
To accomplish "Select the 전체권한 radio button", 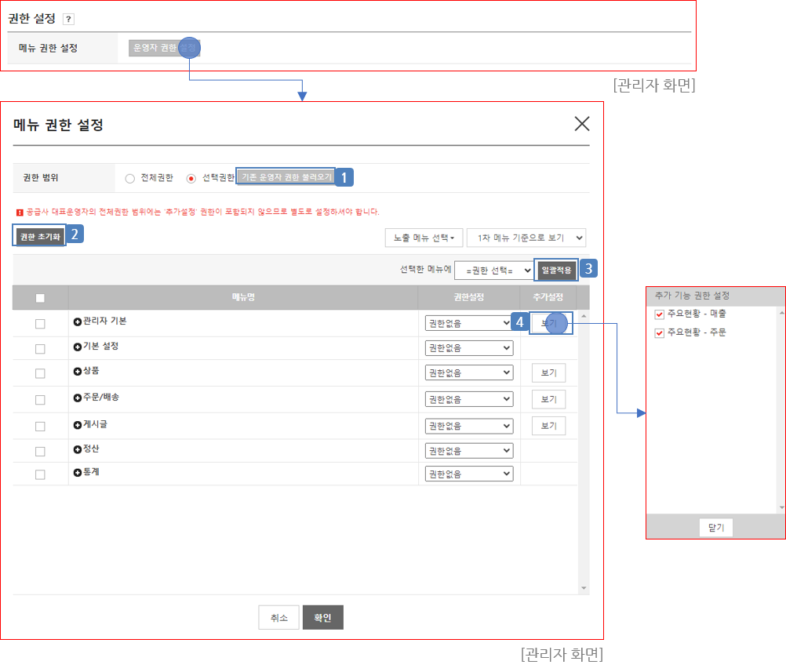I will pos(130,179).
